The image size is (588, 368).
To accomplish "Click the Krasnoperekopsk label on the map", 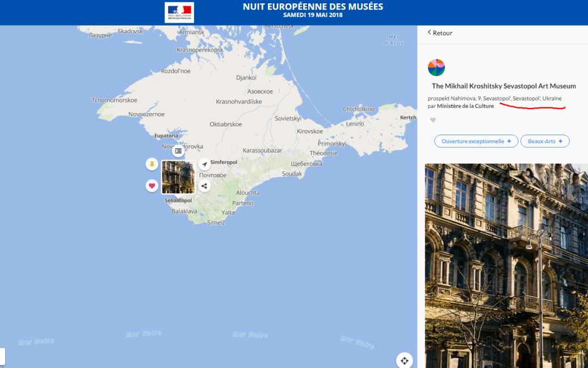I will pos(200,50).
